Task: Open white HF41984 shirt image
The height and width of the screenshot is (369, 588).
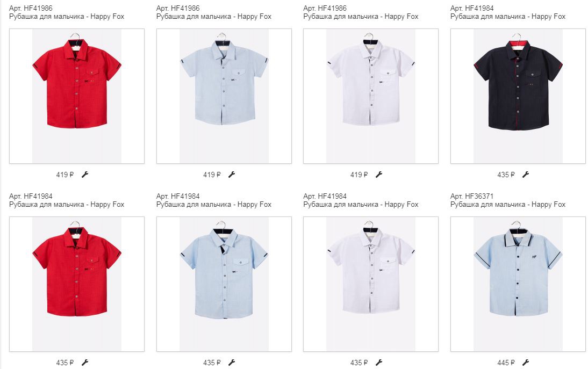Action: pyautogui.click(x=371, y=284)
